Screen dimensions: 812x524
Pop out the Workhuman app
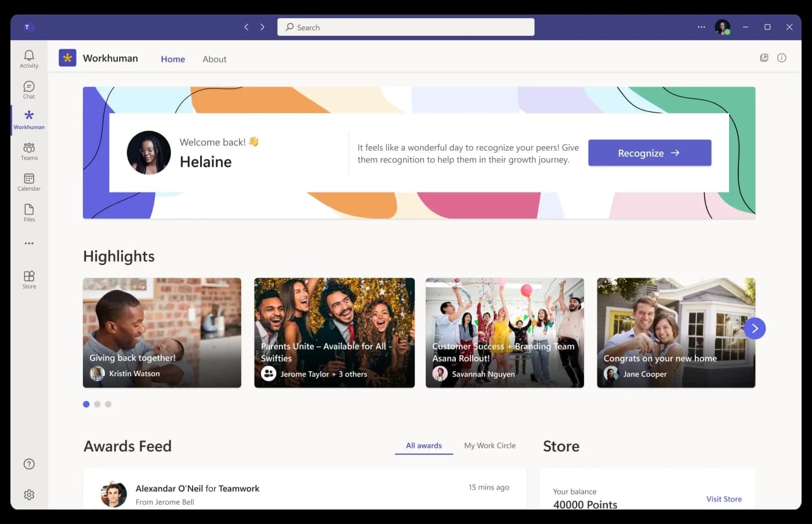(x=764, y=57)
